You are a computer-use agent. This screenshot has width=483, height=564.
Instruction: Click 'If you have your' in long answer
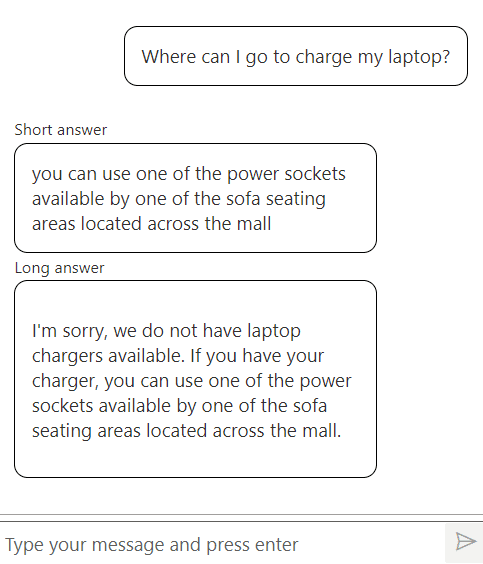pos(257,356)
